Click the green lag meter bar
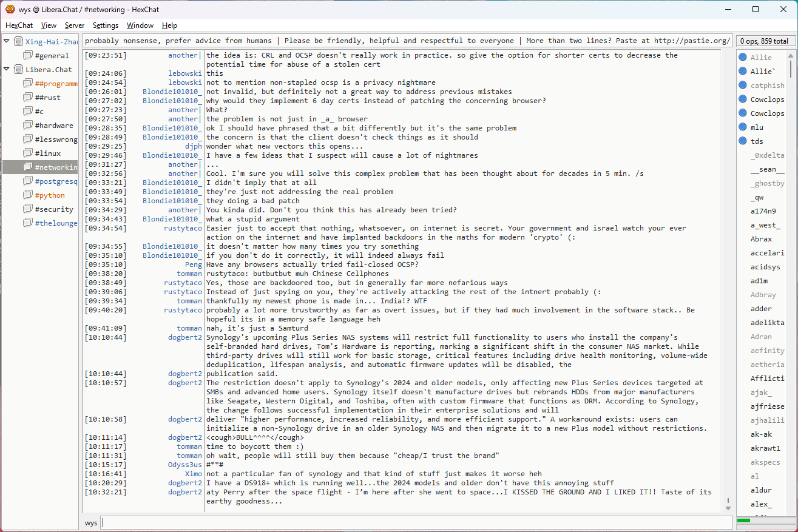The width and height of the screenshot is (798, 532). coord(743,520)
